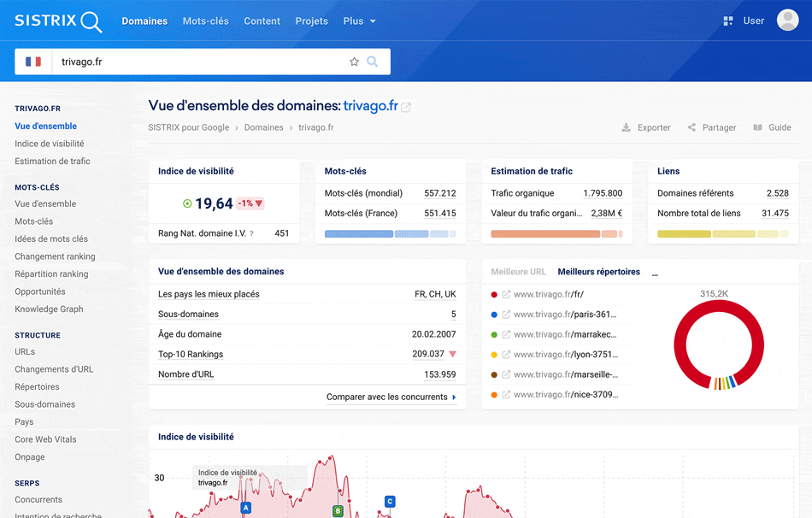Click Trafic organique value 1.795.800
812x518 pixels.
coord(603,193)
